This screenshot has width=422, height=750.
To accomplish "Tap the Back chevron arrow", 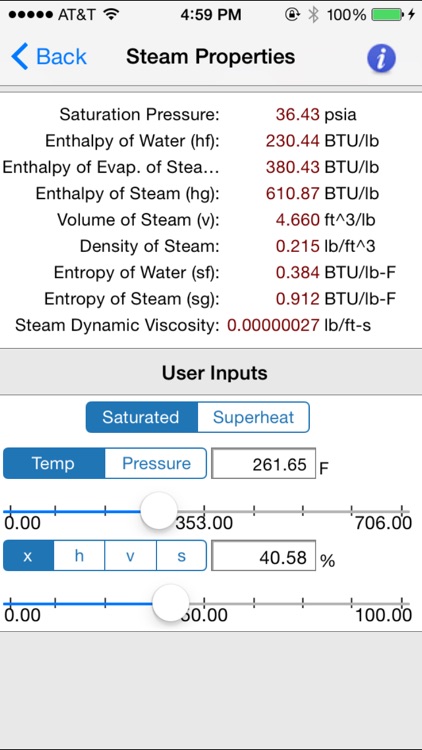I will point(20,56).
